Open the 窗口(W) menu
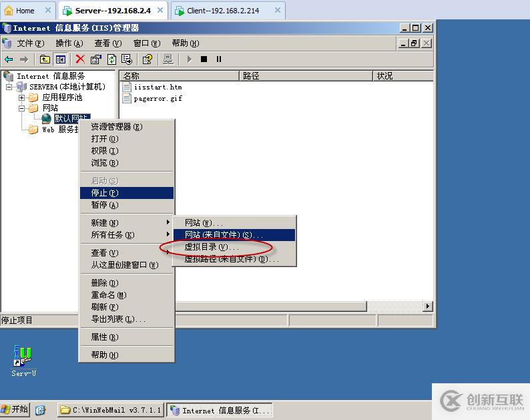The width and height of the screenshot is (530, 420). pyautogui.click(x=147, y=43)
